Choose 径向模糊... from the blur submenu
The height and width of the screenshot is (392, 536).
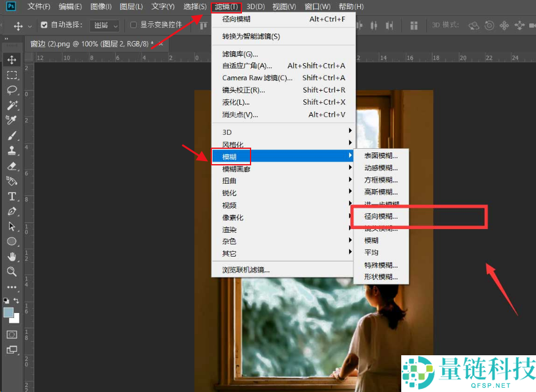point(380,216)
